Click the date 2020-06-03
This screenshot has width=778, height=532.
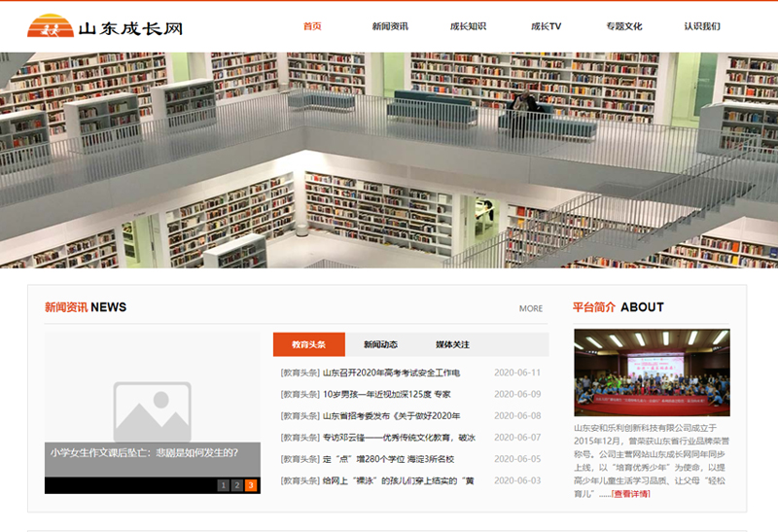click(517, 480)
